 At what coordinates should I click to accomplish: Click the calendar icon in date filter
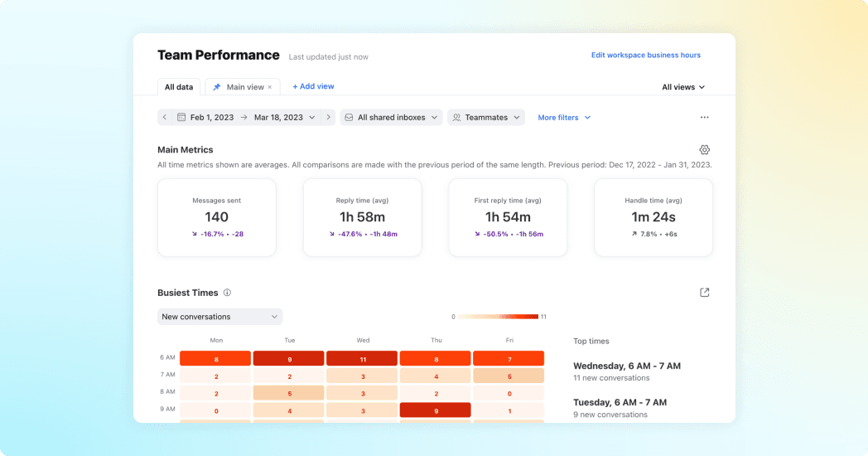181,118
